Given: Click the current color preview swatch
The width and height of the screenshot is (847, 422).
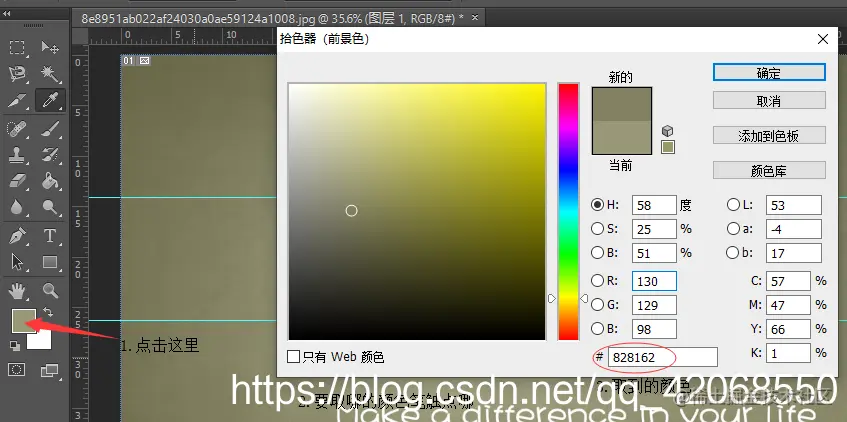Looking at the screenshot, I should (x=622, y=138).
